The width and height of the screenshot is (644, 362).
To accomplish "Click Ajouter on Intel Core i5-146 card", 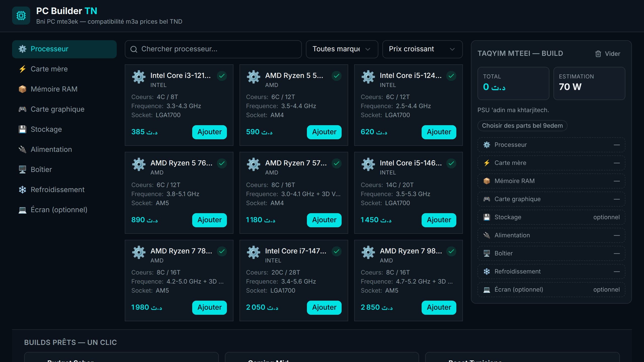I will [439, 220].
